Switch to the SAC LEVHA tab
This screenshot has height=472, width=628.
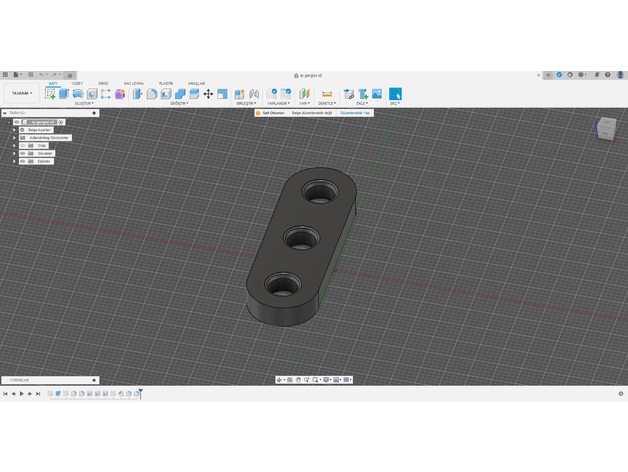coord(134,83)
